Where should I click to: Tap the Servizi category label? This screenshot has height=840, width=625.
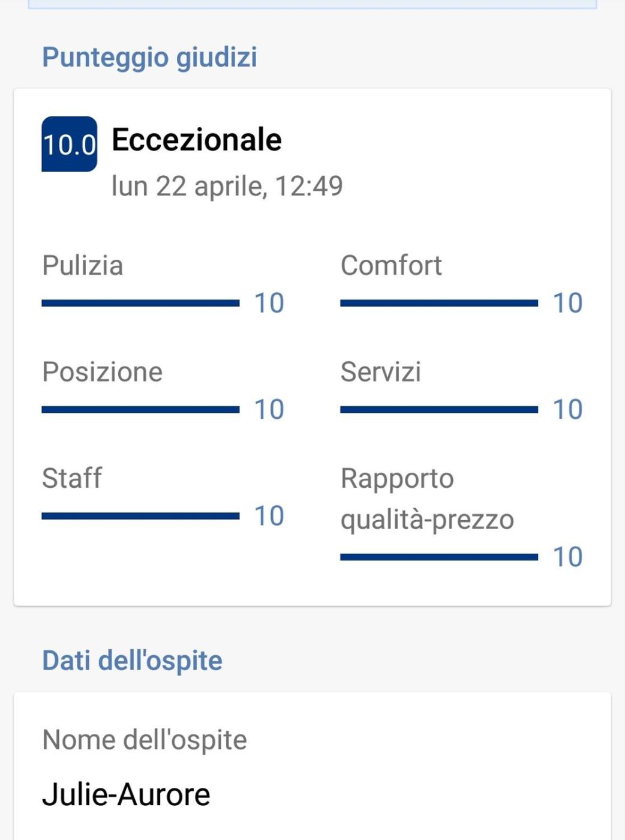381,372
